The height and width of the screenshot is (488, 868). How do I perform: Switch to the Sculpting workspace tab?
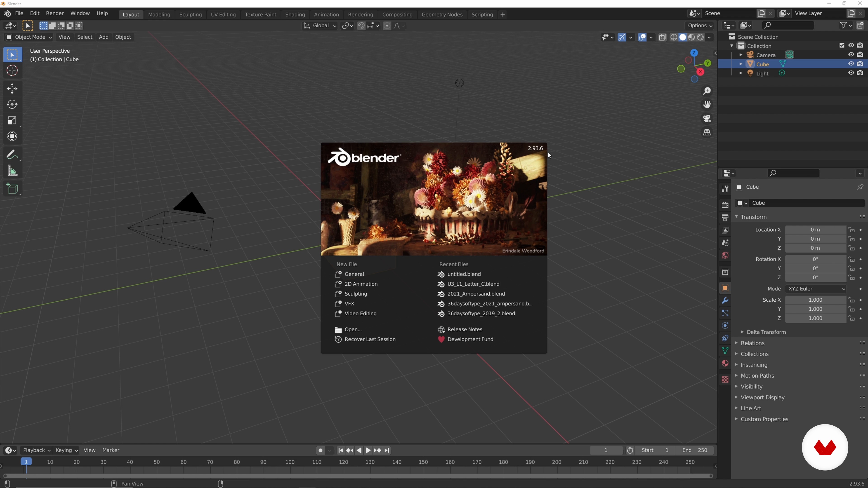[190, 15]
